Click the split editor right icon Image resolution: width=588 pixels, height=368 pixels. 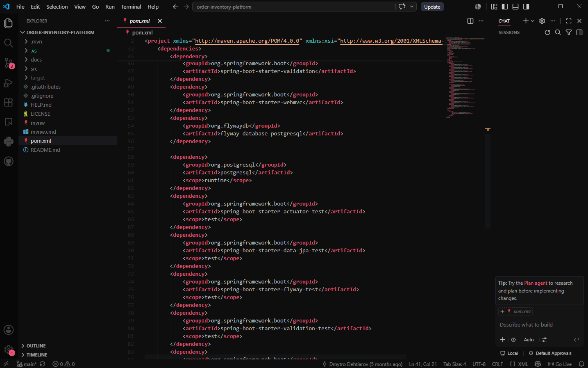coord(470,21)
